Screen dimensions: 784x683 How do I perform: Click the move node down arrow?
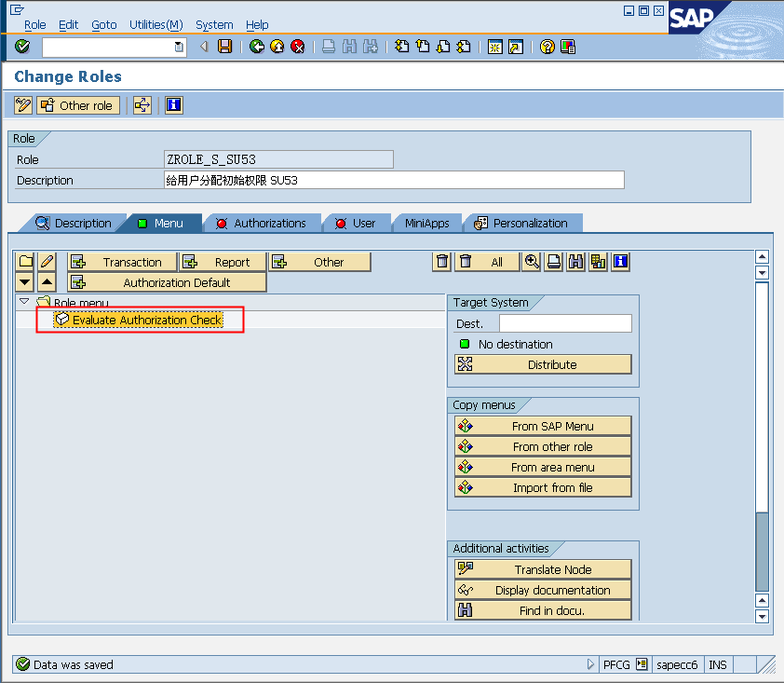click(25, 281)
